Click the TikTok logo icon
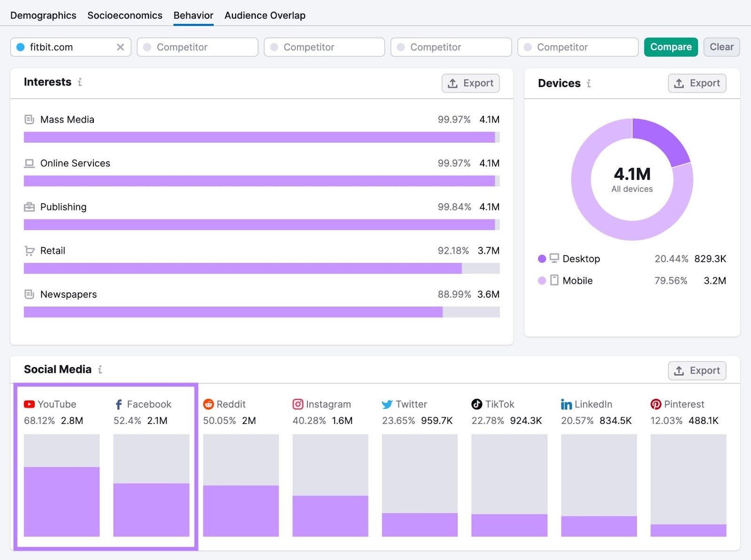This screenshot has height=560, width=751. (x=477, y=404)
